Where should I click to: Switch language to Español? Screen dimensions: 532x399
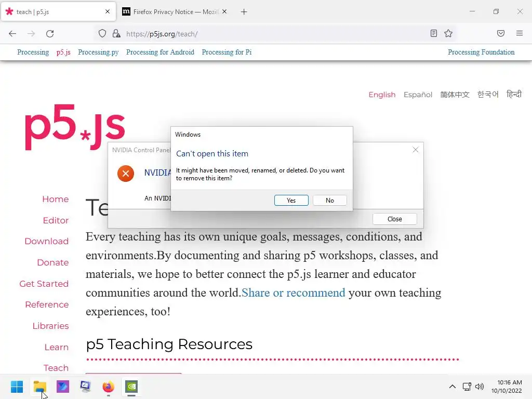coord(418,95)
